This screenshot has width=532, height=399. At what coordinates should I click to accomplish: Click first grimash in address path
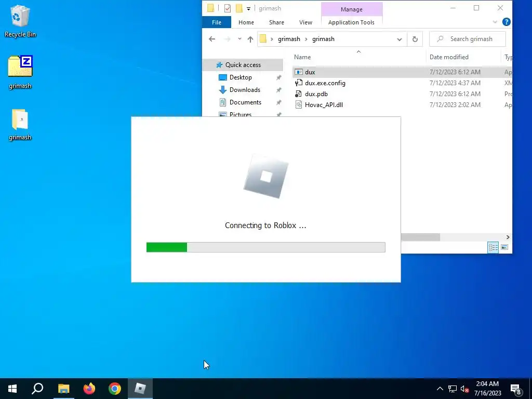pyautogui.click(x=289, y=39)
